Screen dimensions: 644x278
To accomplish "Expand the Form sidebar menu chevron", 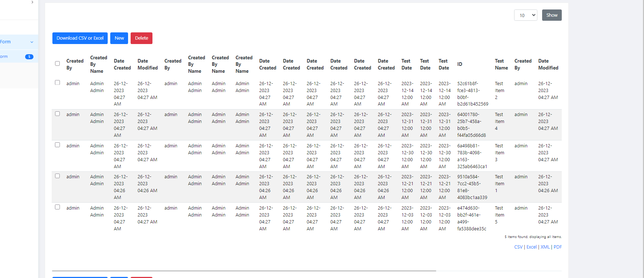I will (32, 42).
